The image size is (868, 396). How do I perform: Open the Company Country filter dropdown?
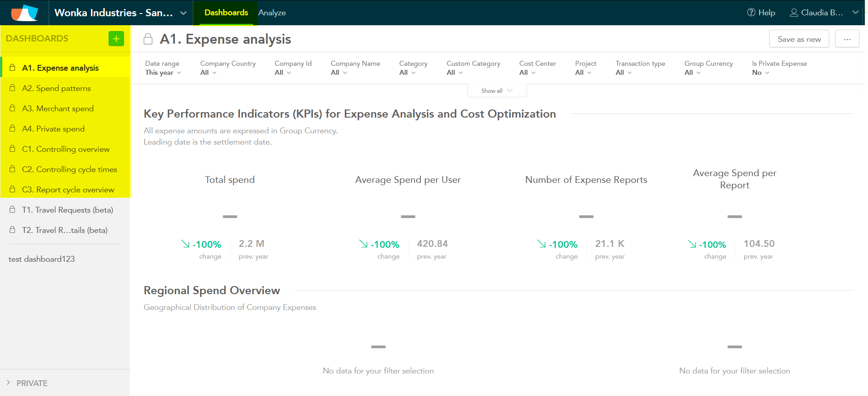(x=209, y=73)
